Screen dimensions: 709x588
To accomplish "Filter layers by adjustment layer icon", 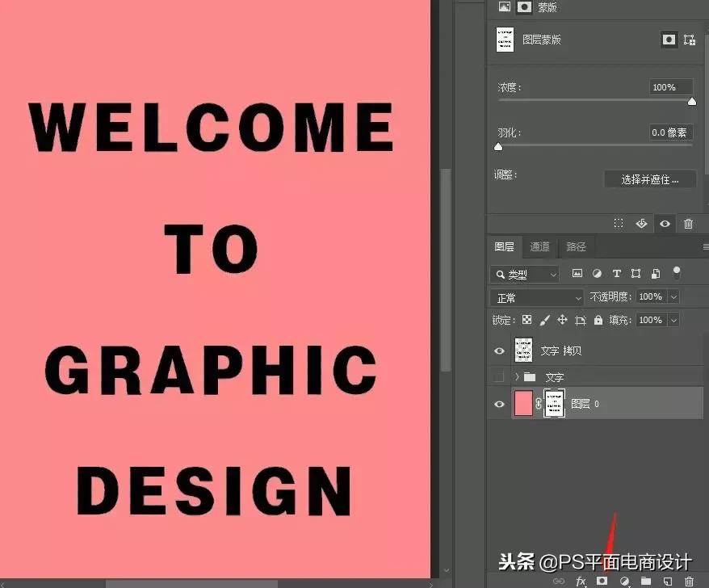I will pos(597,274).
